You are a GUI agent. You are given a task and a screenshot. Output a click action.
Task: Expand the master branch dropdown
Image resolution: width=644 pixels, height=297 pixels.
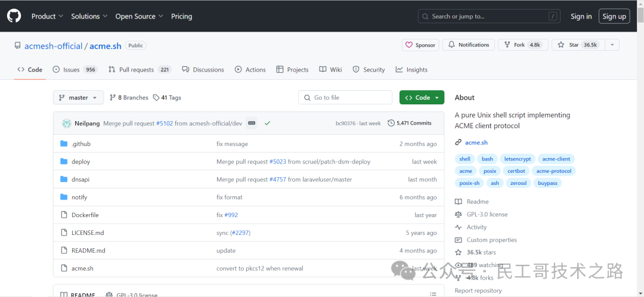point(78,98)
